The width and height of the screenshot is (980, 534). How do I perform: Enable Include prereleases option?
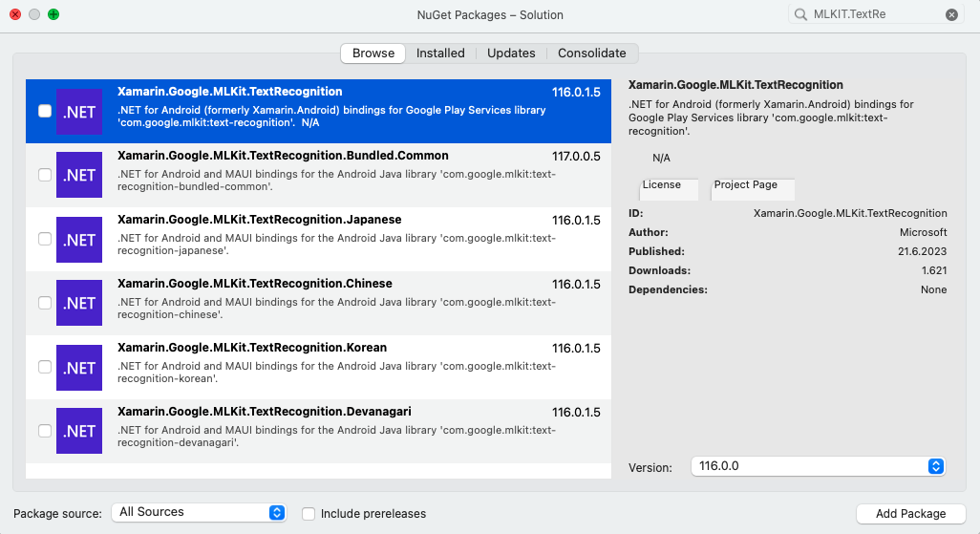click(x=309, y=514)
